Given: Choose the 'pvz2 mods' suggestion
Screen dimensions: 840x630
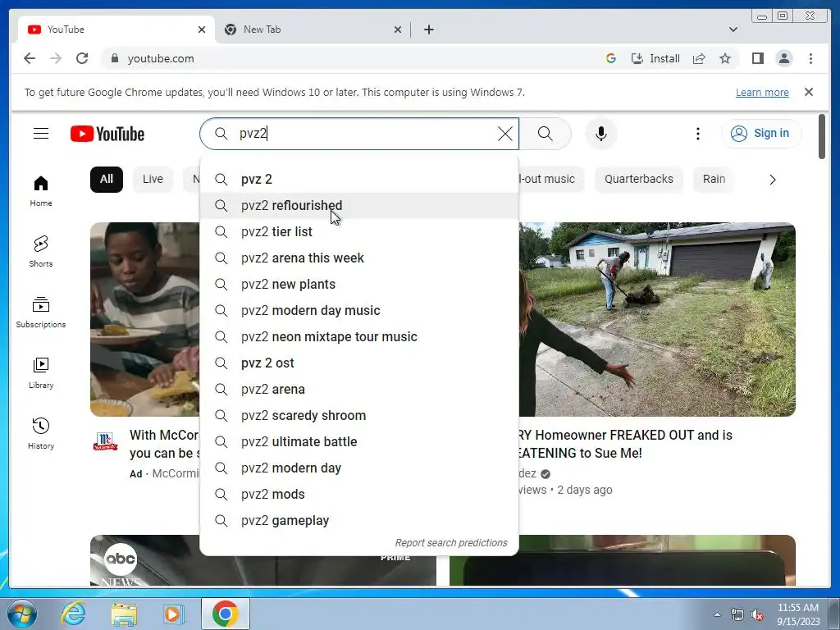Looking at the screenshot, I should (x=359, y=495).
